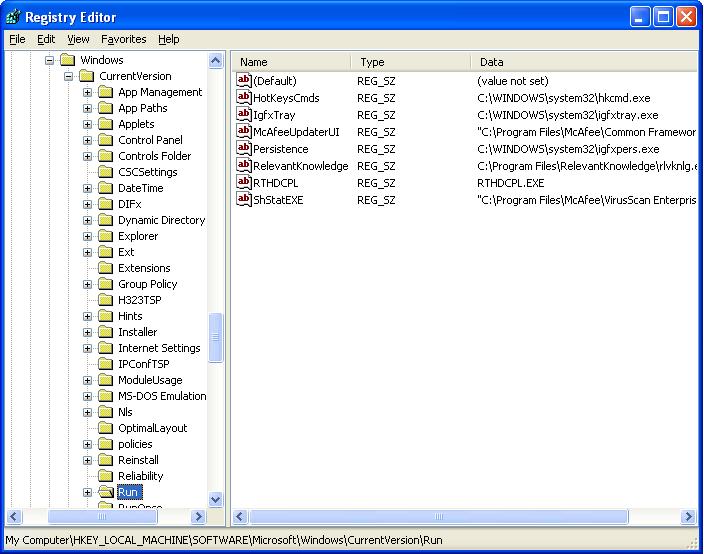Click the (Default) string value icon
This screenshot has width=704, height=554.
coord(243,80)
